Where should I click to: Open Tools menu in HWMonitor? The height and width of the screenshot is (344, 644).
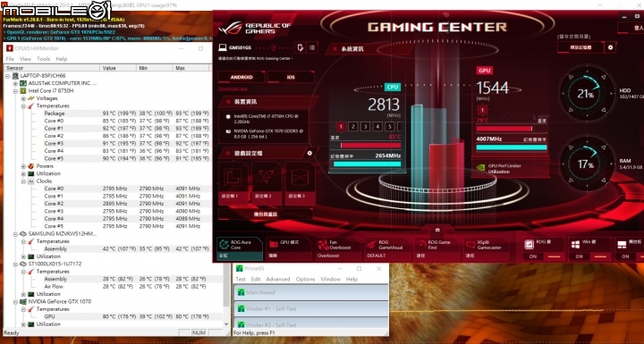coord(43,59)
